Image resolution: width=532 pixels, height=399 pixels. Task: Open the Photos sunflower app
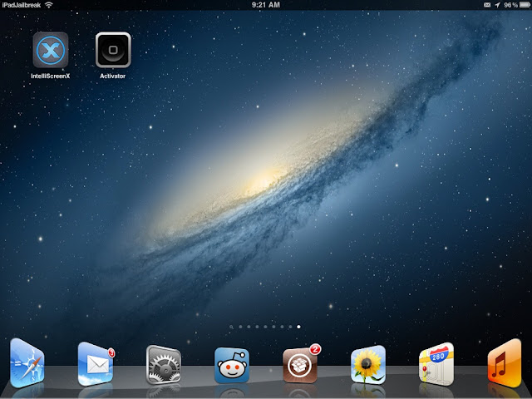tap(368, 365)
